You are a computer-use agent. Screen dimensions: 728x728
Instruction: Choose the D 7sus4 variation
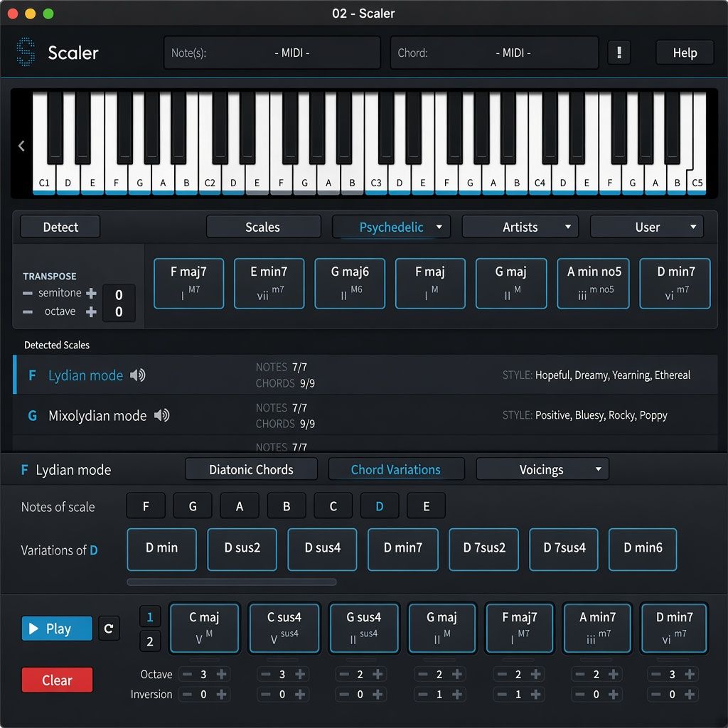(564, 549)
